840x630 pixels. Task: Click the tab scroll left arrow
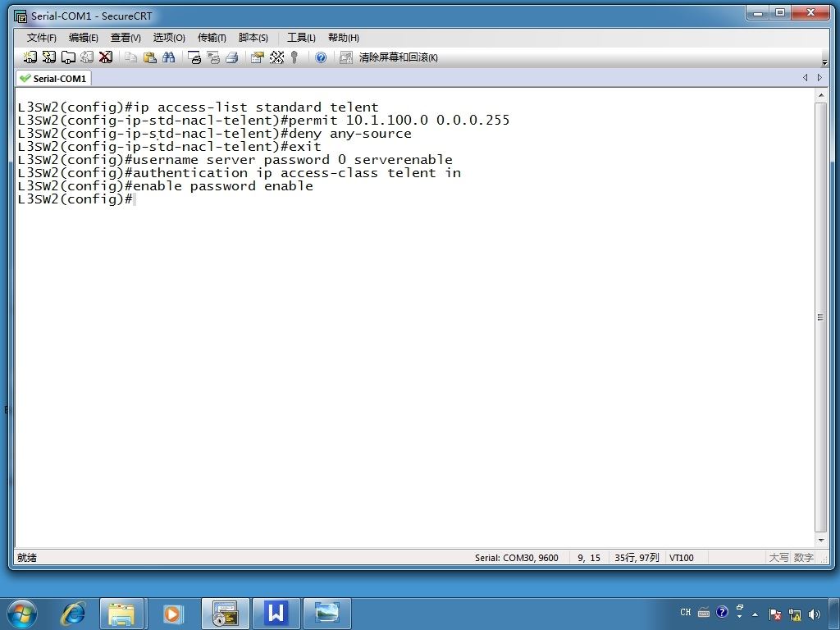pyautogui.click(x=806, y=78)
